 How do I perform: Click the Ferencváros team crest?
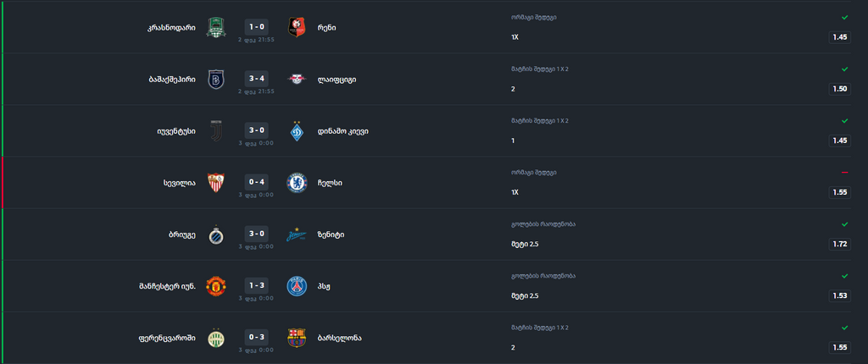click(x=216, y=338)
